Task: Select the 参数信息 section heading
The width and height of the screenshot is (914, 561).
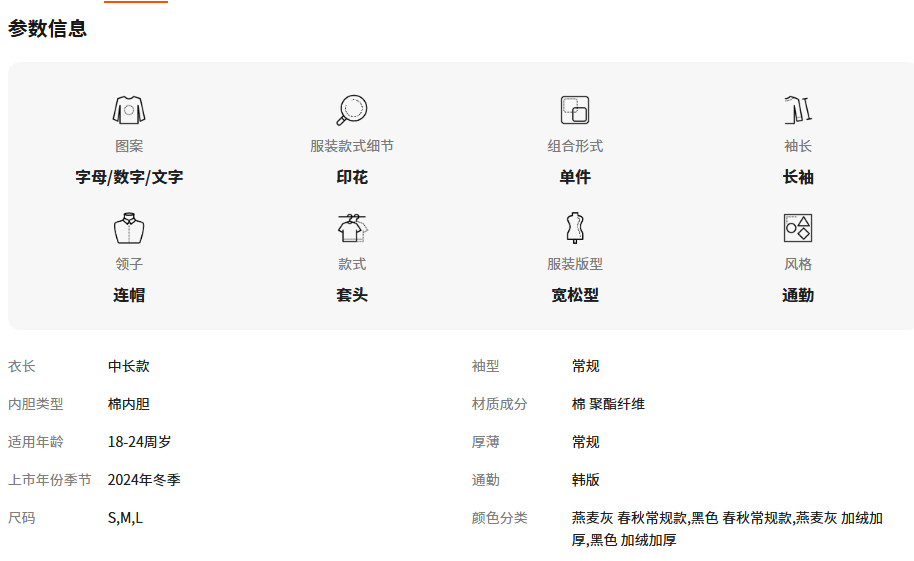Action: (x=47, y=29)
